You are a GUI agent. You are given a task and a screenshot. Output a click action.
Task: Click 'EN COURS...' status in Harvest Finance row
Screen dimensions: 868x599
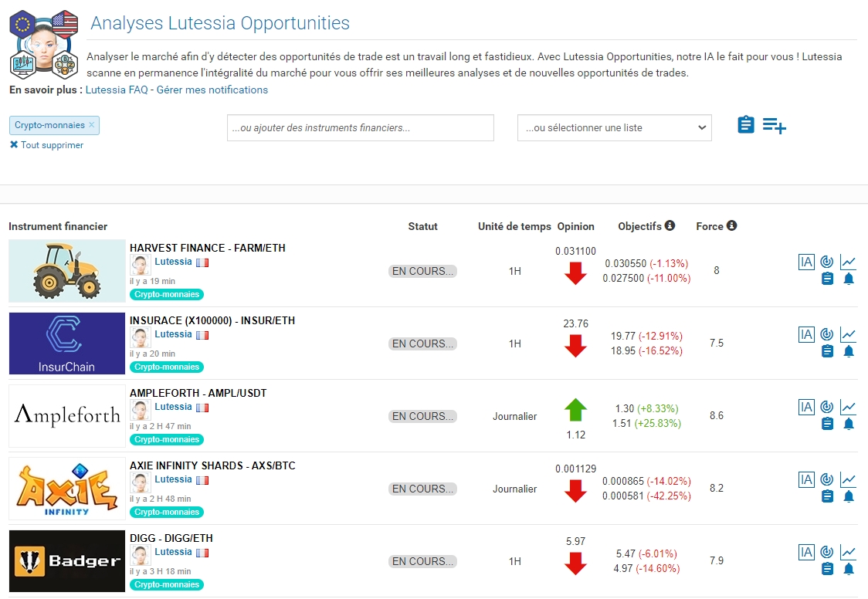(x=423, y=271)
